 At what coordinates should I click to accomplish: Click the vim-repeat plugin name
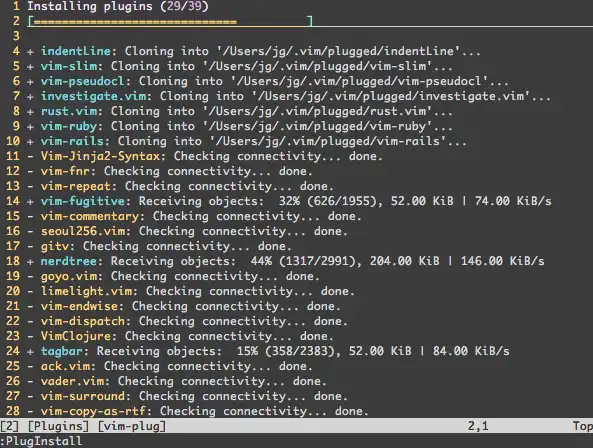[76, 186]
